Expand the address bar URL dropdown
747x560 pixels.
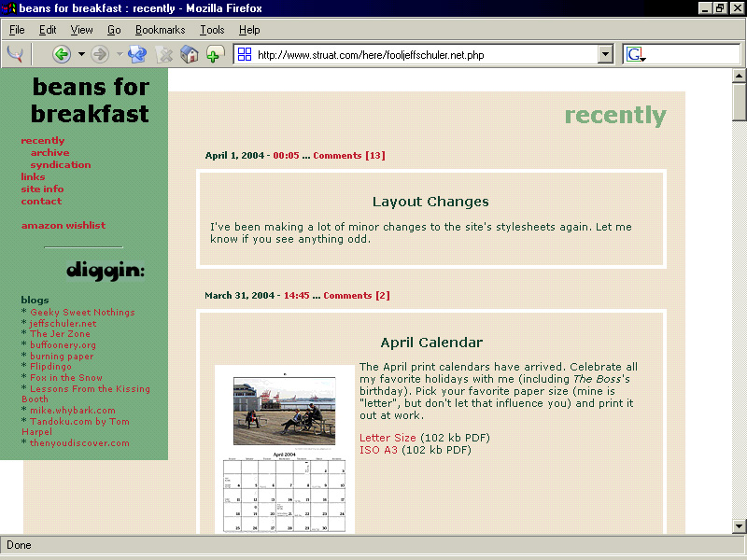click(605, 54)
